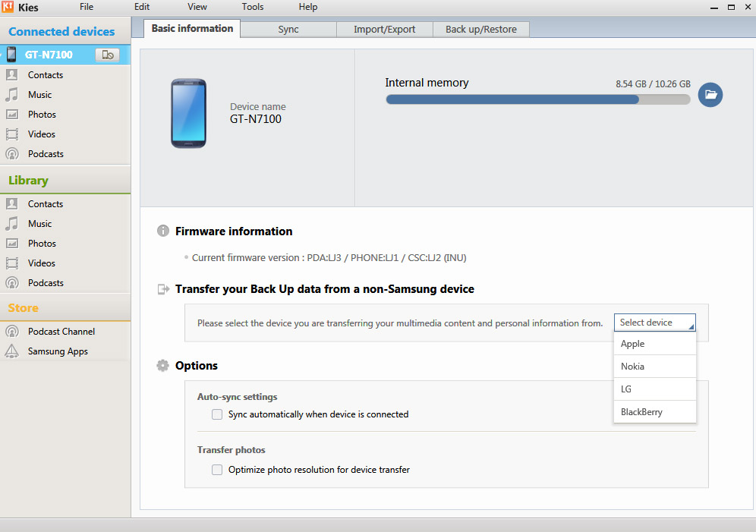Image resolution: width=756 pixels, height=532 pixels.
Task: Open Podcasts under Connected devices
Action: pyautogui.click(x=46, y=154)
